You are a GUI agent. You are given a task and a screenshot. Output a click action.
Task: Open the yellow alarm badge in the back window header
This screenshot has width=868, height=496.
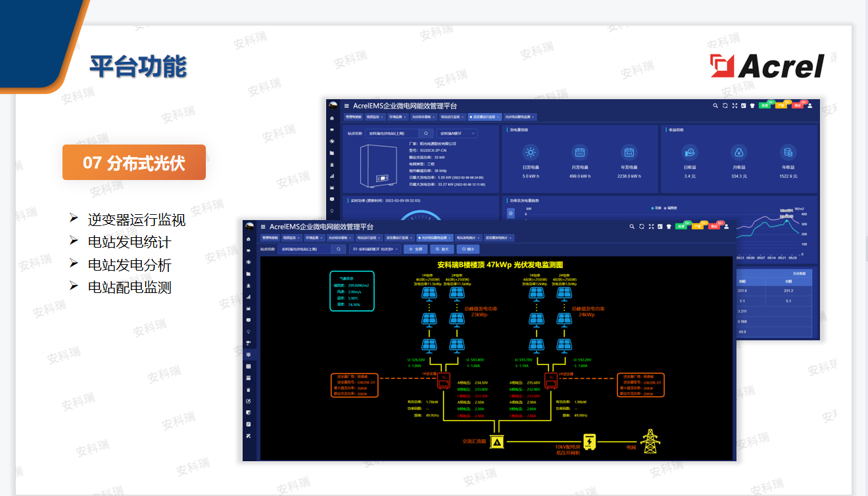coord(781,106)
